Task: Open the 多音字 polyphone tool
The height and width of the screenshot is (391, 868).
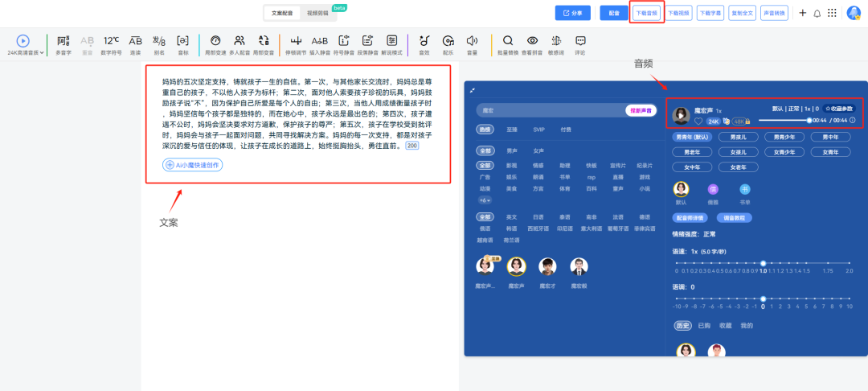Action: tap(63, 45)
